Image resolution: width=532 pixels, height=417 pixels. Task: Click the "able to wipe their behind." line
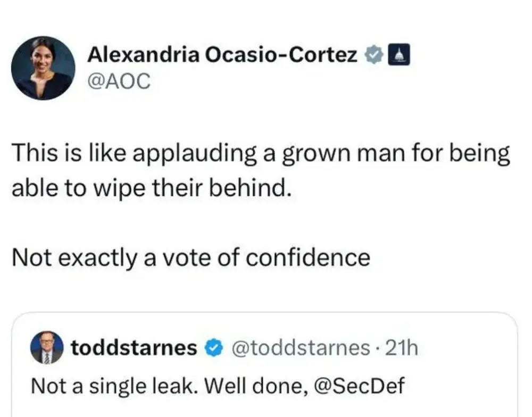click(x=152, y=189)
